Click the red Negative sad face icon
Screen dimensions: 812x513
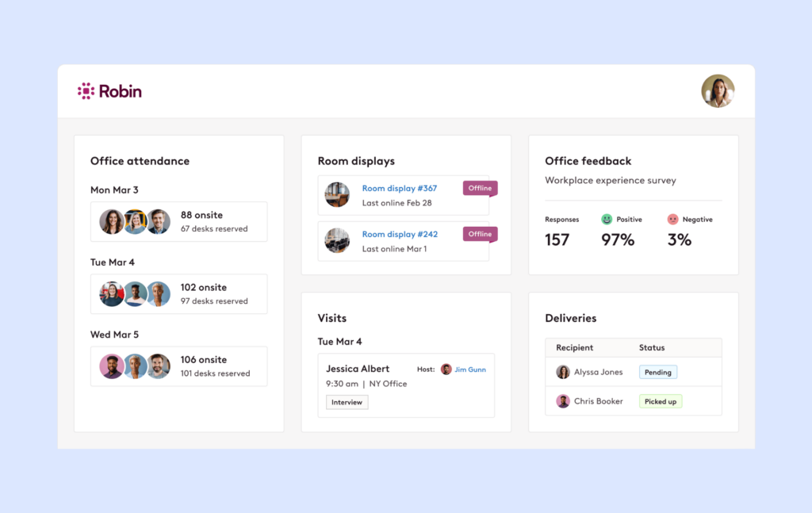[672, 220]
